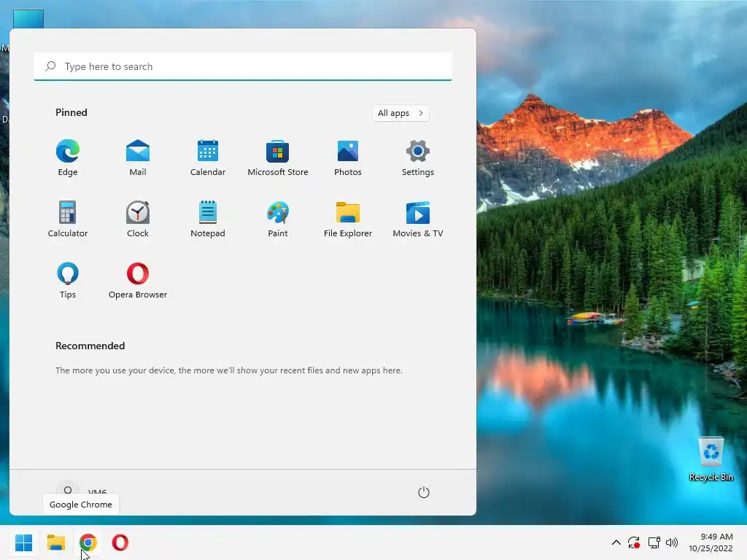Launch Calendar from pinned apps
Viewport: 747px width, 560px height.
pos(208,158)
